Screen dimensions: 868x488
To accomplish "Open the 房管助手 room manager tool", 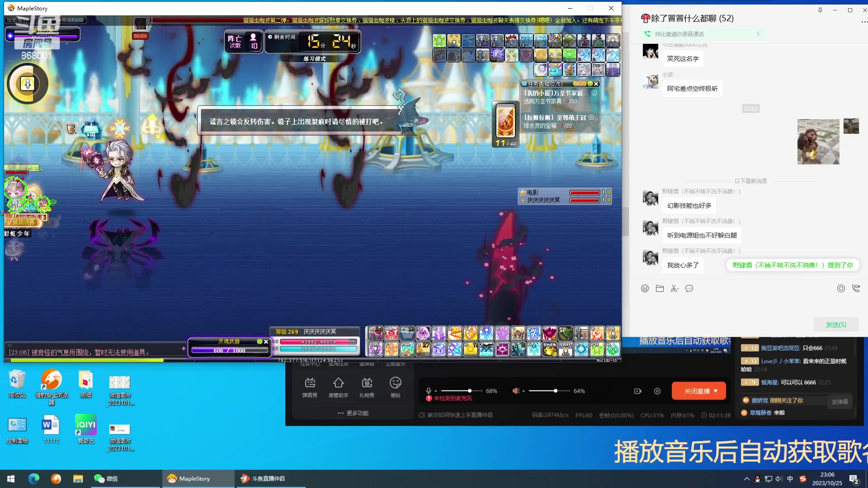I will (x=338, y=387).
